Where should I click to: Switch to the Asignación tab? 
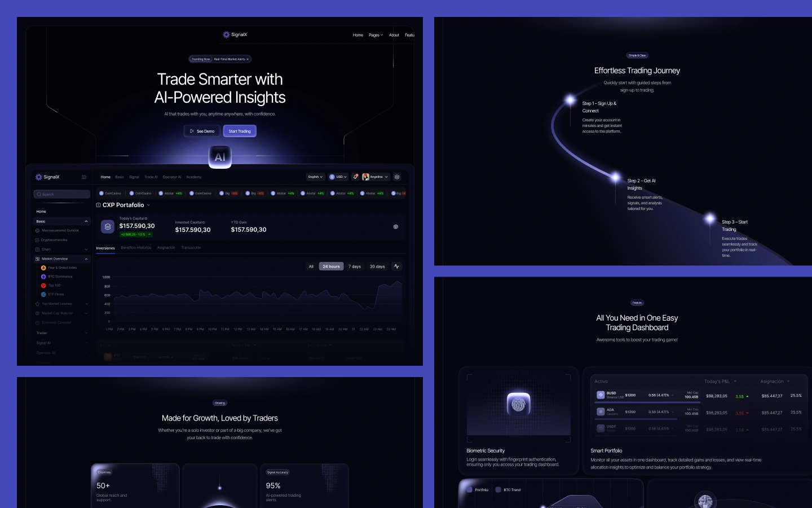166,248
